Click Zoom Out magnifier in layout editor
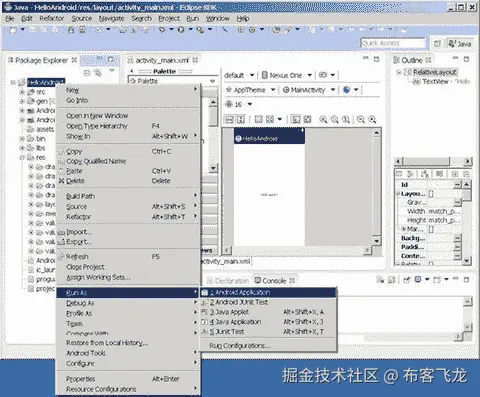 pyautogui.click(x=361, y=119)
